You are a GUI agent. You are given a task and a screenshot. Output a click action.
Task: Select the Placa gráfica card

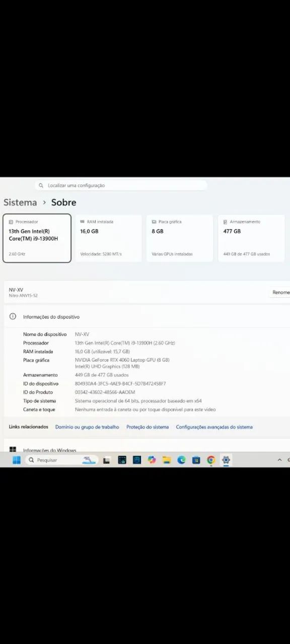tap(180, 238)
